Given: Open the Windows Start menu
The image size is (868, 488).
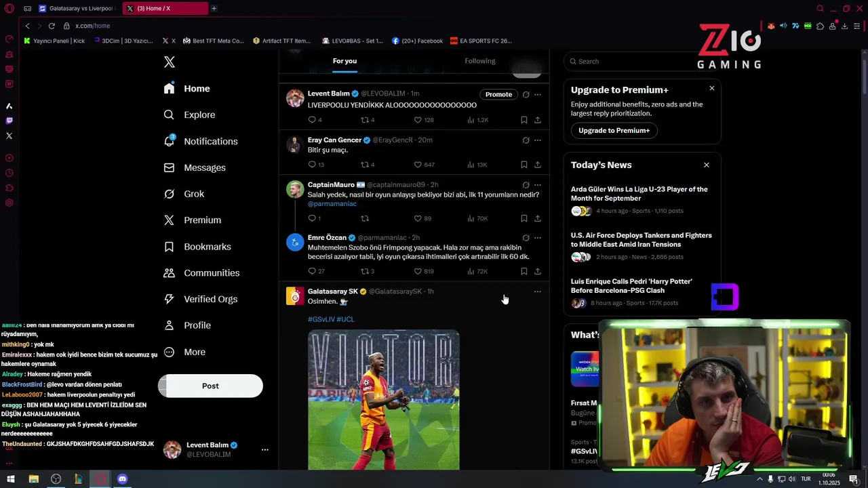Looking at the screenshot, I should click(10, 479).
